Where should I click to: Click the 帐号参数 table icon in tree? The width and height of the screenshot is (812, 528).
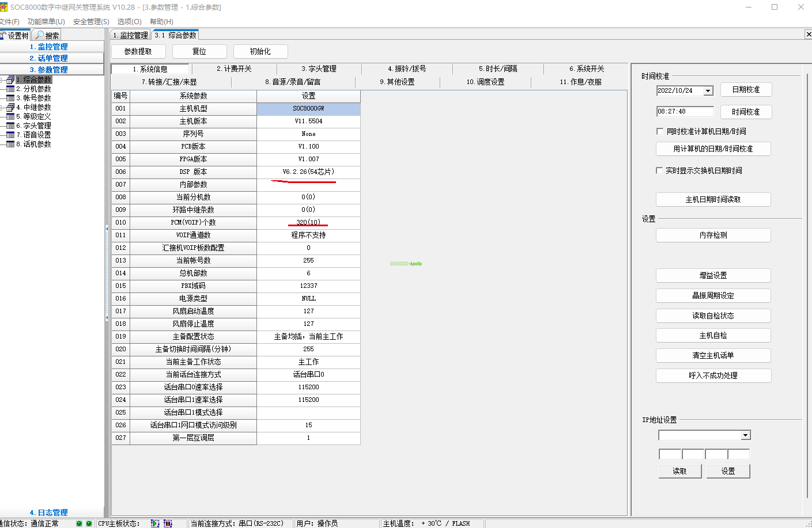10,98
